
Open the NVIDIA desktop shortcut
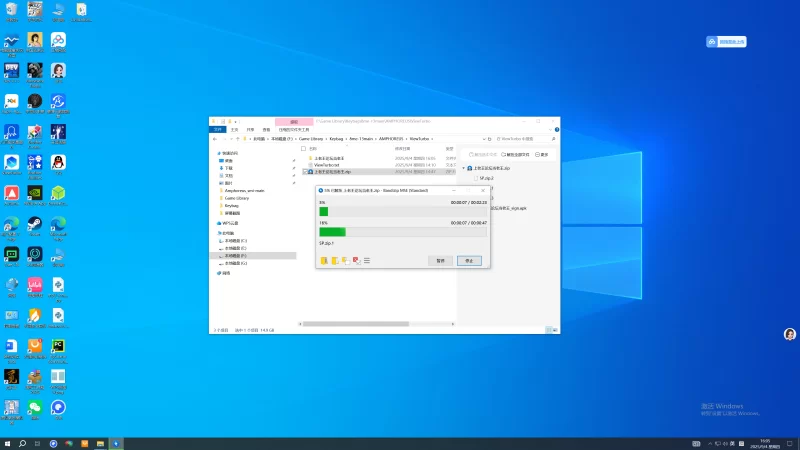pos(35,193)
